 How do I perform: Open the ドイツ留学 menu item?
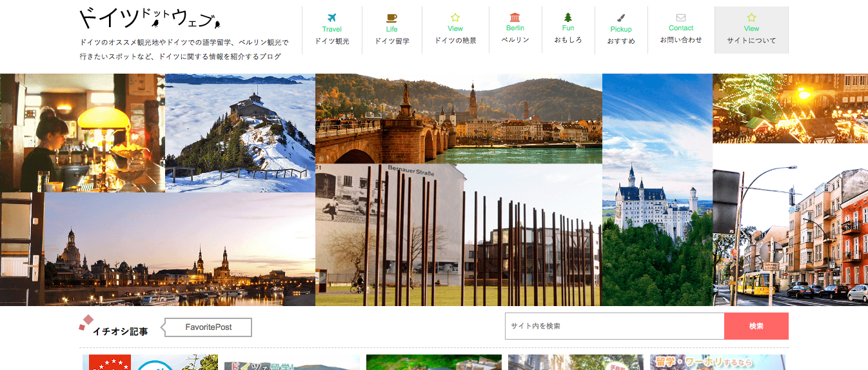[x=391, y=41]
